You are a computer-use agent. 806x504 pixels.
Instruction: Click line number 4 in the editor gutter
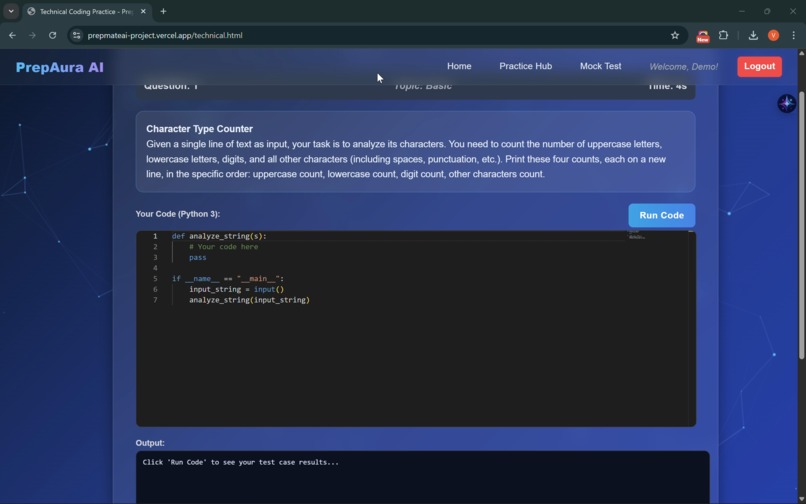pos(155,268)
